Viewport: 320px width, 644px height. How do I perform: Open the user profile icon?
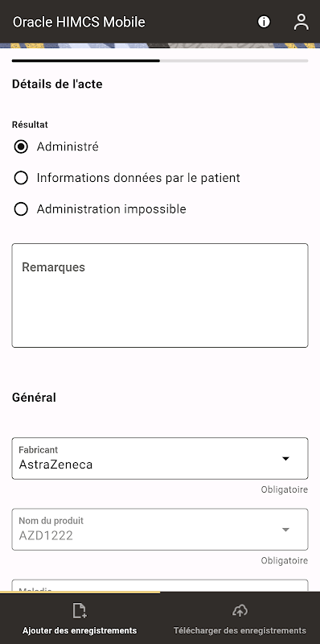302,22
